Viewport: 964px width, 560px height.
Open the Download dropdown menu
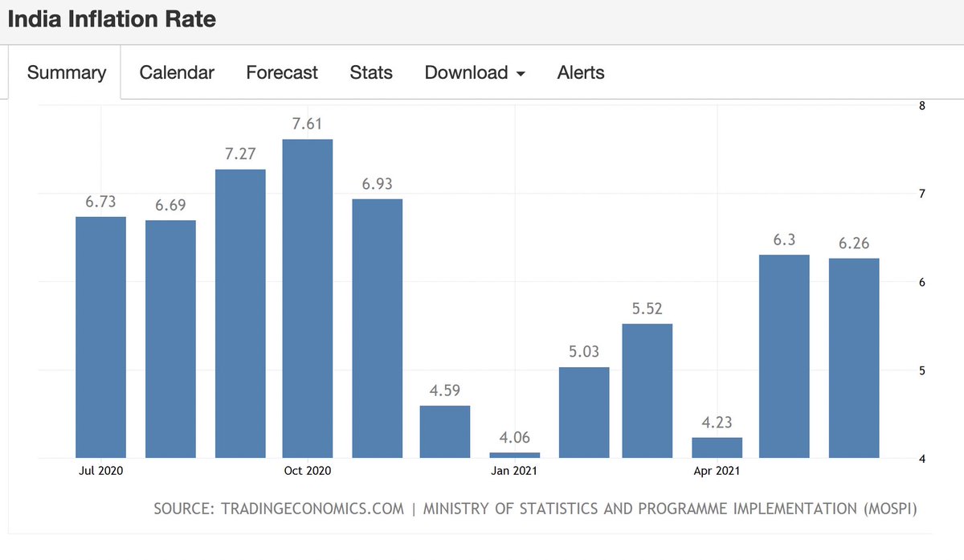pyautogui.click(x=467, y=72)
